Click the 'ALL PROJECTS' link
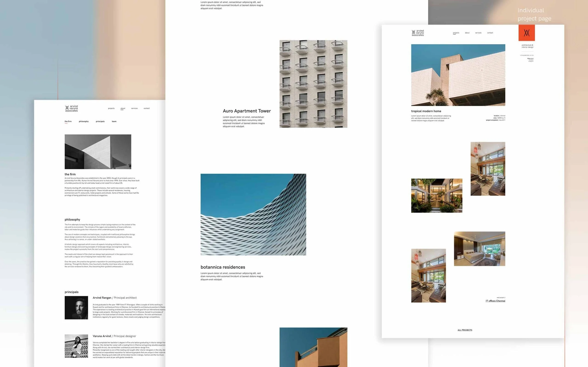This screenshot has width=588, height=367. coord(465,330)
